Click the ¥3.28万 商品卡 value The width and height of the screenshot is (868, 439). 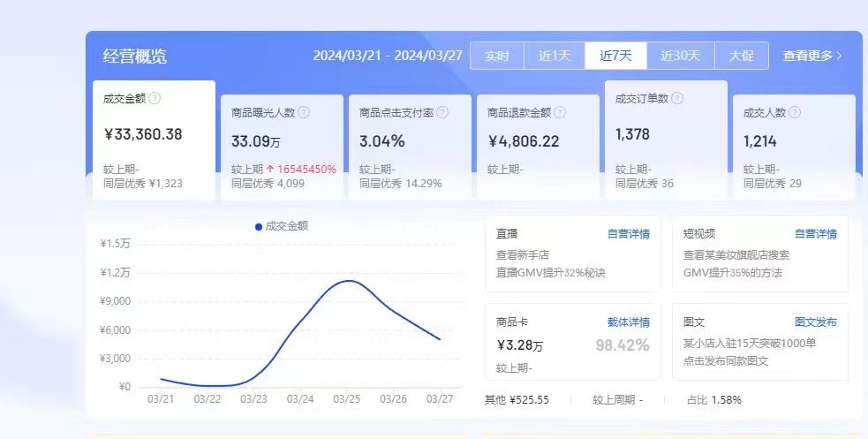pyautogui.click(x=520, y=345)
